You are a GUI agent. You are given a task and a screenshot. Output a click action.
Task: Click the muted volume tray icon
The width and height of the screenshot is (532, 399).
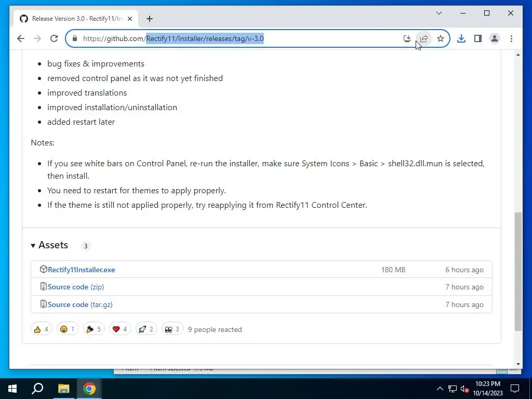[x=464, y=389]
